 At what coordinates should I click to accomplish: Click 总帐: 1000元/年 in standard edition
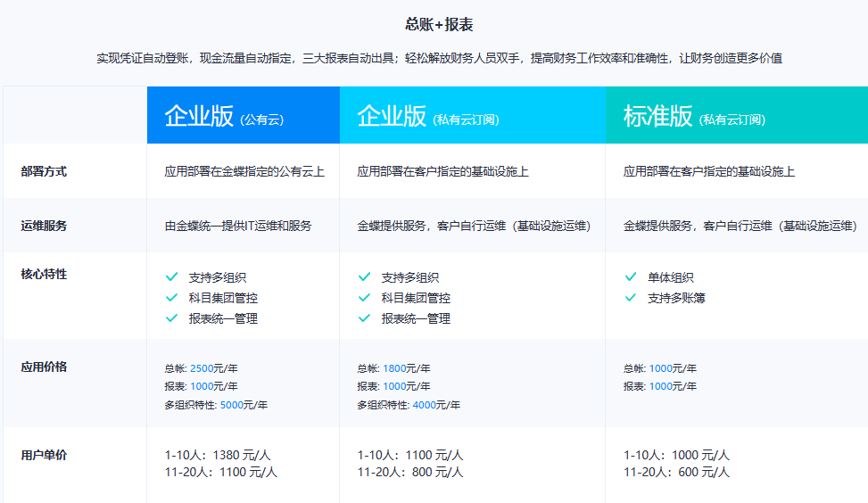pos(660,368)
